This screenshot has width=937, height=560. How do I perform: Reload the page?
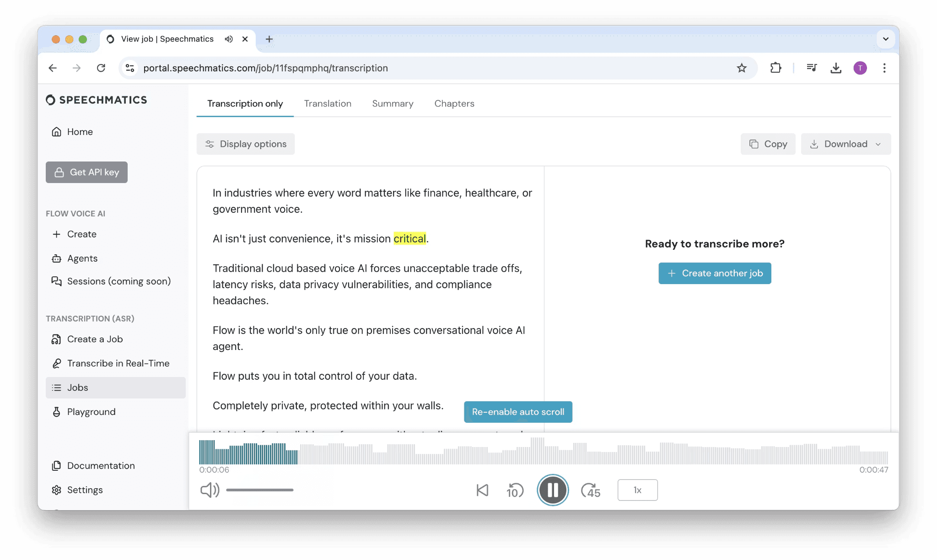(x=101, y=68)
